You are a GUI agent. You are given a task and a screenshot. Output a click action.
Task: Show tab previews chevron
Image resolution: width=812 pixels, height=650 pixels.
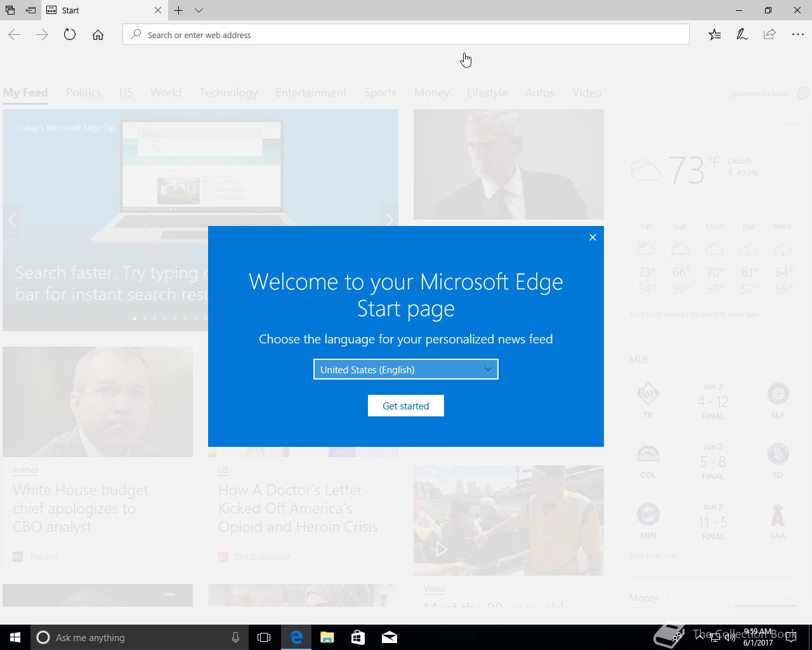pyautogui.click(x=199, y=10)
